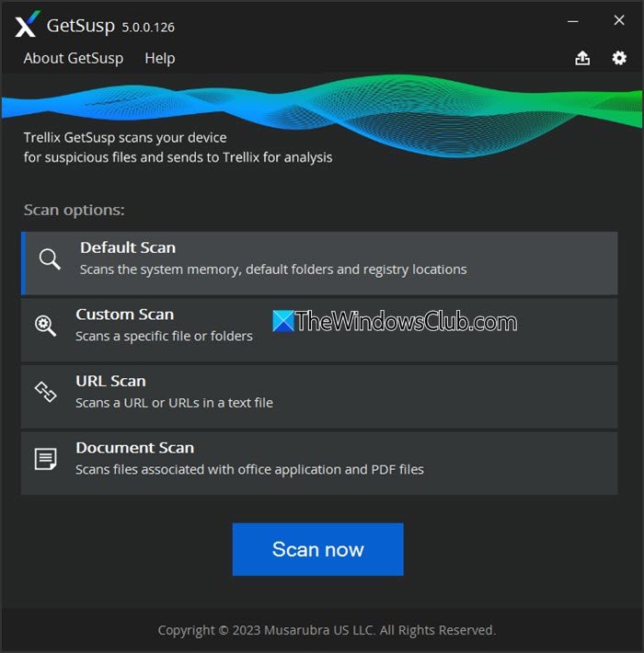Minimize the GetSusp window

pyautogui.click(x=573, y=21)
